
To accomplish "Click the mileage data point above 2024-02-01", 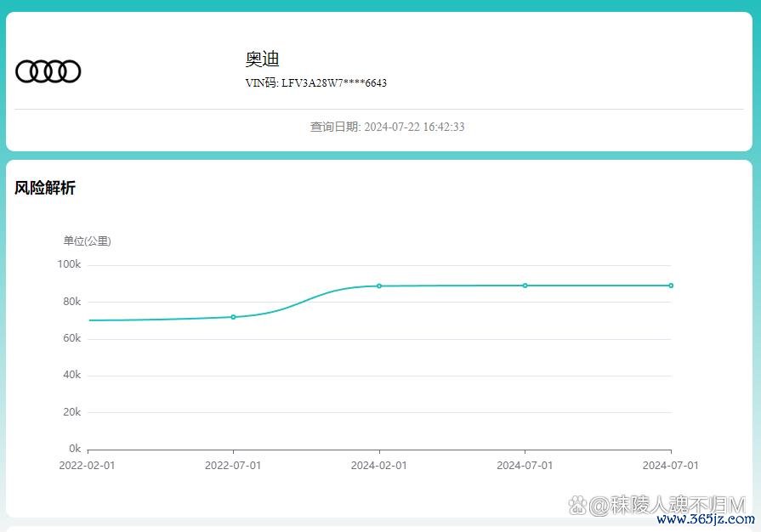I will click(379, 286).
